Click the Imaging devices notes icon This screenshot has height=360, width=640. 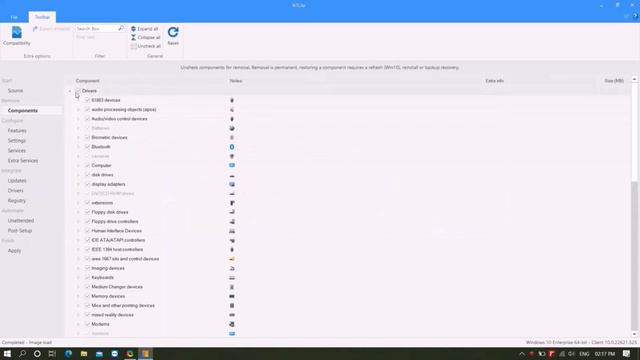tap(232, 268)
